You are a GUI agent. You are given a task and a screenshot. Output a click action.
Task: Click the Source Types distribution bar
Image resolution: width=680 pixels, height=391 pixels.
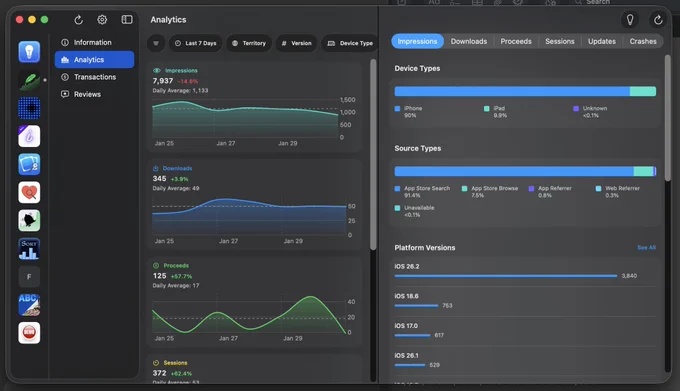coord(525,171)
